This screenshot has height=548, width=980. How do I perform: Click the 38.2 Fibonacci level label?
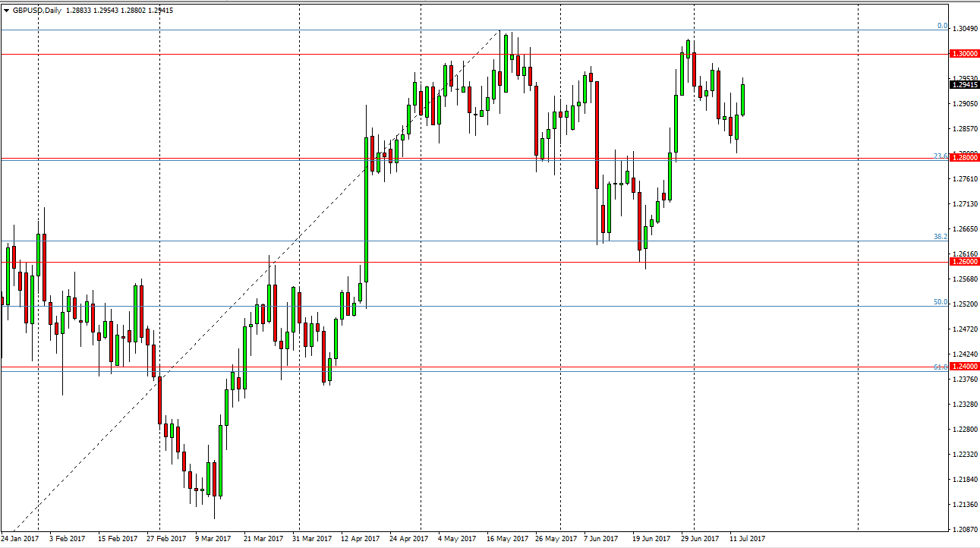point(939,237)
